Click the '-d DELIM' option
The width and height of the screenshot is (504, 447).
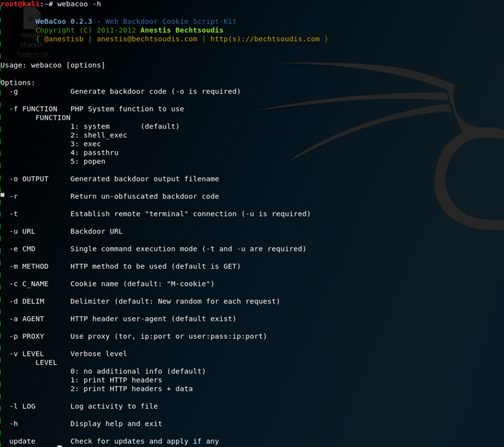click(27, 302)
